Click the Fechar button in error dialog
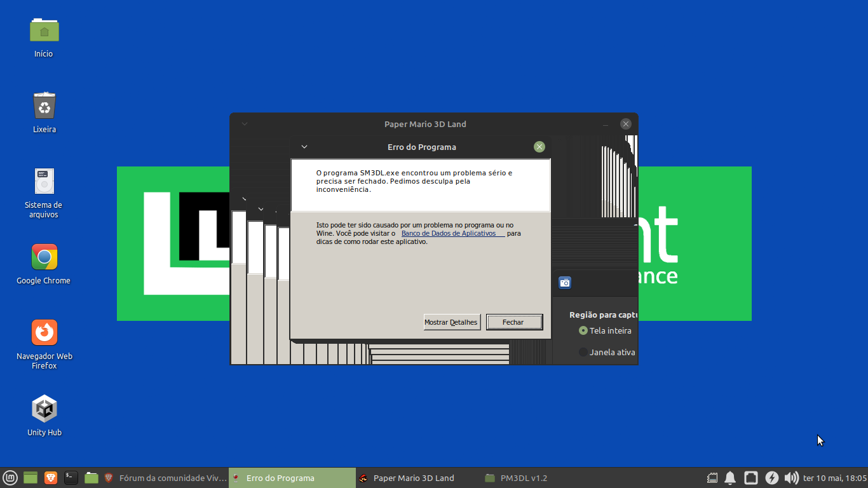The width and height of the screenshot is (868, 488). tap(514, 322)
